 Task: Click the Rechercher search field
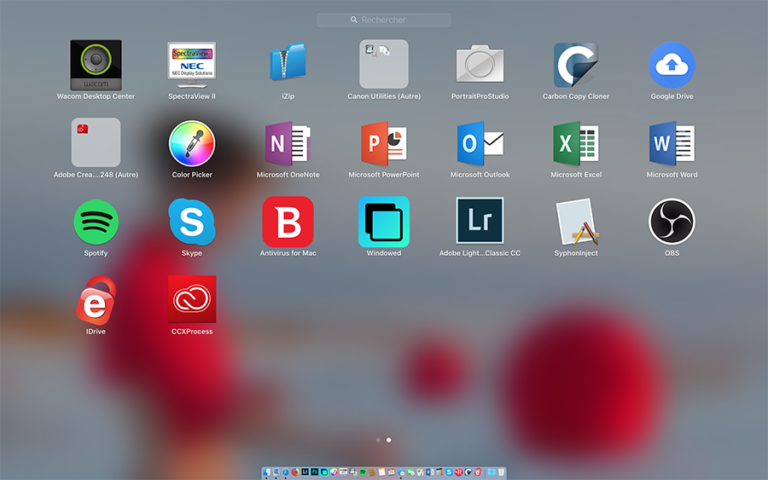click(x=384, y=20)
